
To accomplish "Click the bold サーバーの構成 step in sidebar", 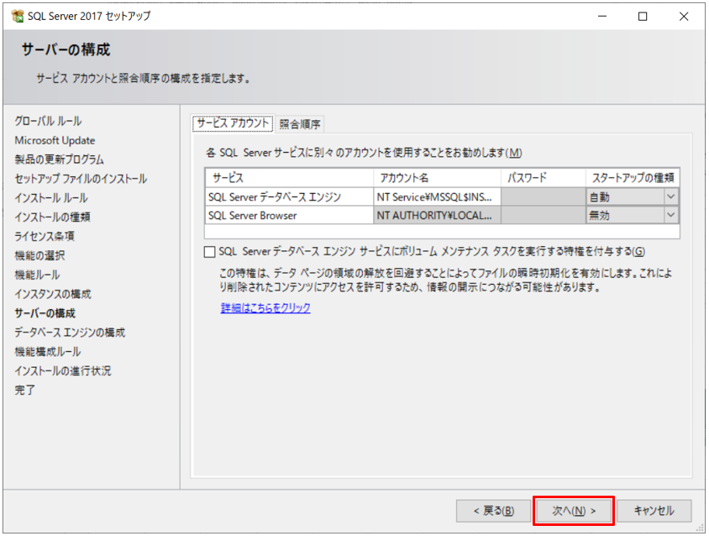I will click(45, 313).
